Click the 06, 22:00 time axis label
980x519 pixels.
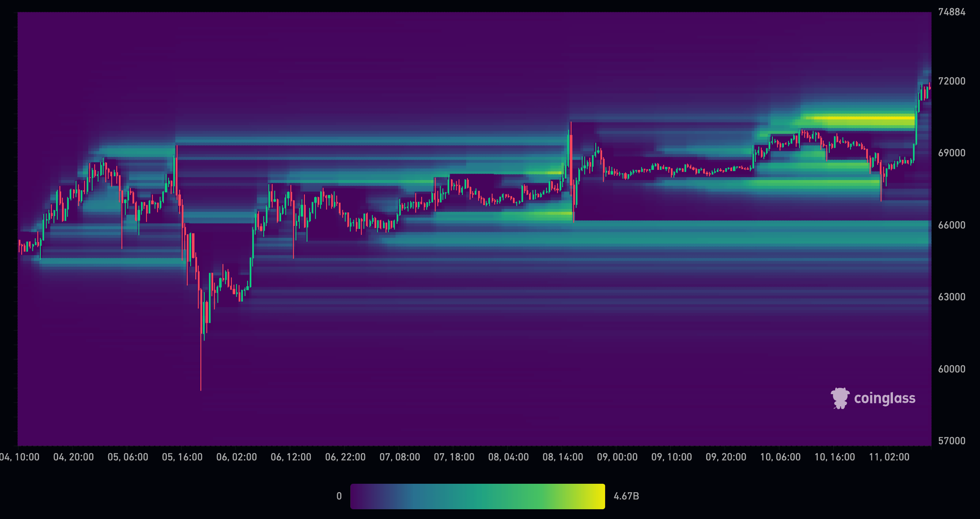tap(345, 457)
